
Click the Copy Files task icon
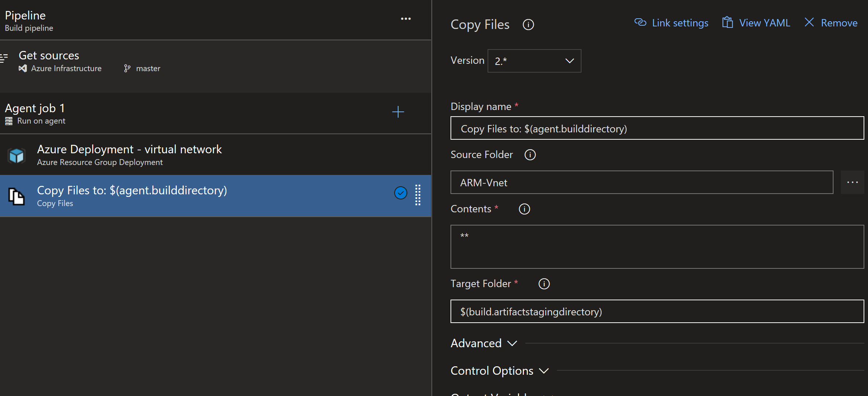17,197
